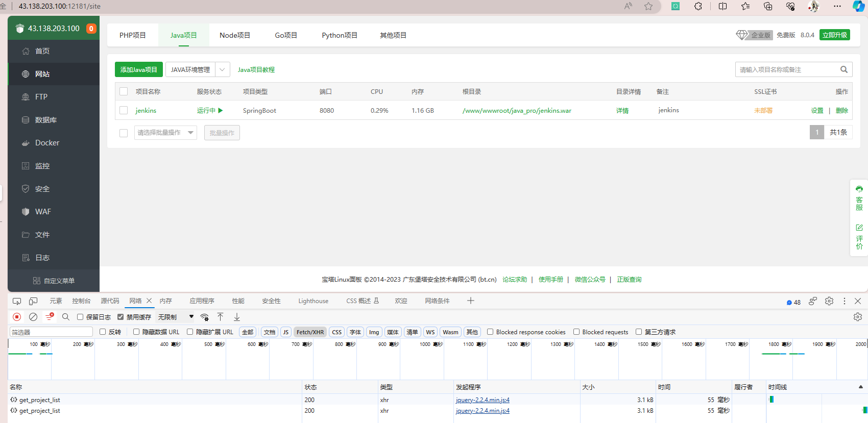Open the FTP sidebar section
Viewport: 868px width, 423px height.
(x=54, y=97)
